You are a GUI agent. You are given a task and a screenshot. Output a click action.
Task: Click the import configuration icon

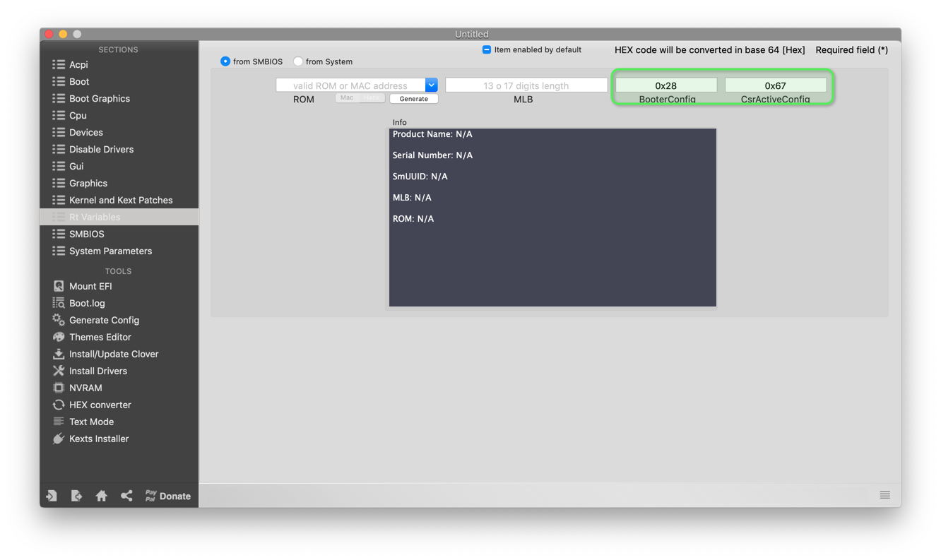(x=52, y=496)
